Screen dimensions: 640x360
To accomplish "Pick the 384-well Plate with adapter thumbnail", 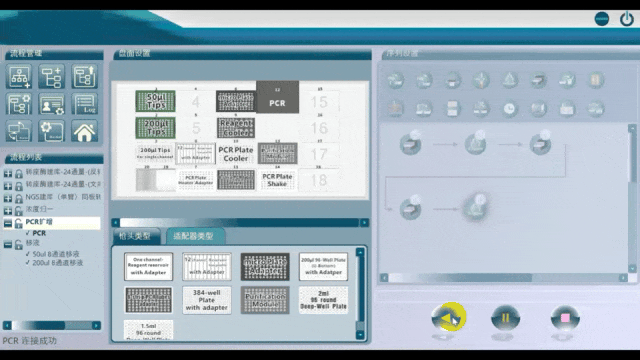I will (x=207, y=300).
